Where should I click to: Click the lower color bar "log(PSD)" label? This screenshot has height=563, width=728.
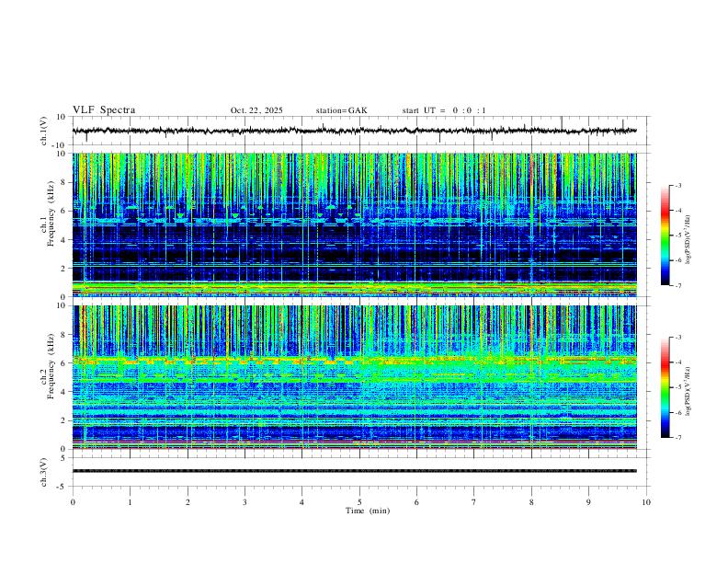pos(689,391)
